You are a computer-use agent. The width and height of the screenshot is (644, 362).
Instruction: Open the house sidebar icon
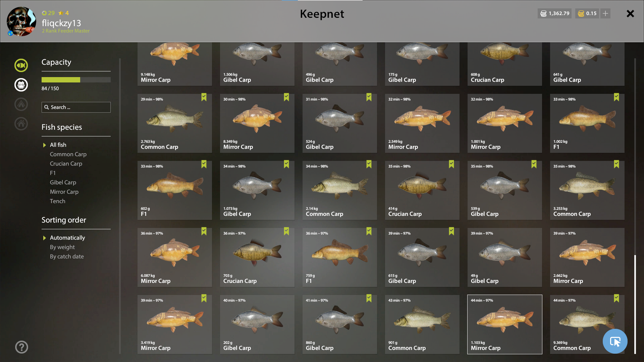click(21, 124)
